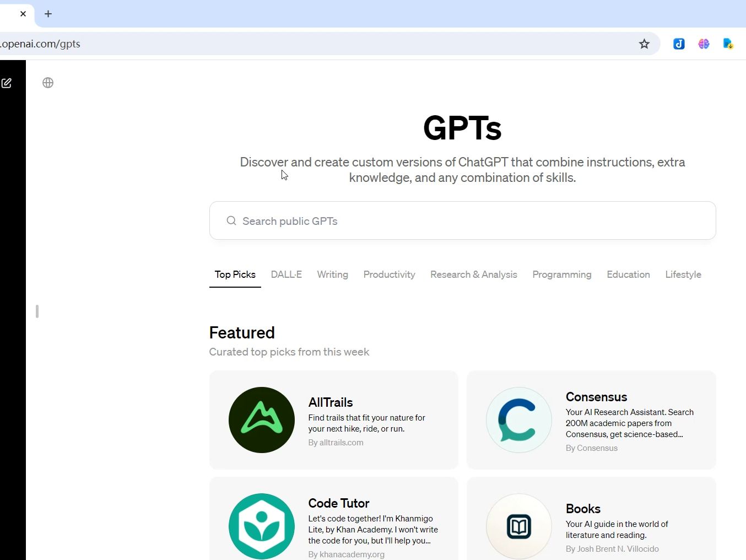
Task: Click the Code Tutor Khan Academy logo
Action: point(262,526)
